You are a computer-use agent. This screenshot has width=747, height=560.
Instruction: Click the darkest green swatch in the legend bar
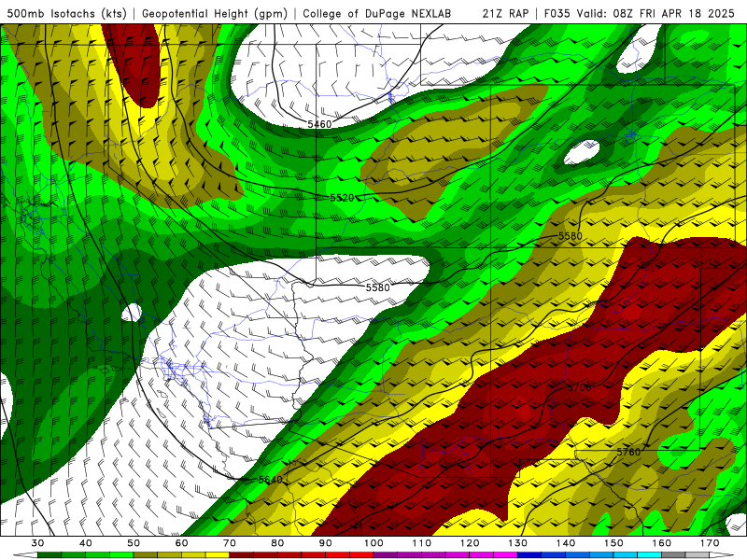49,555
